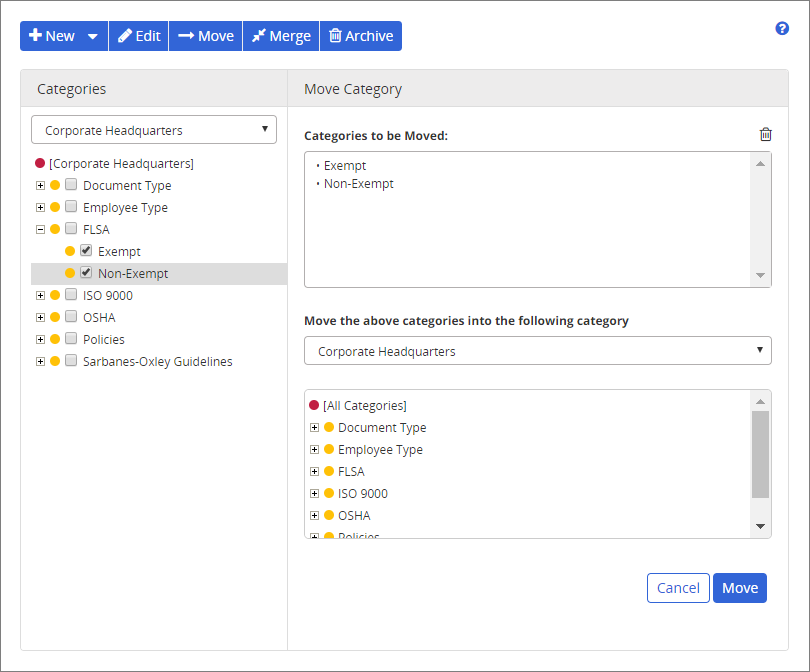Click the Merge toolbar button
Viewport: 810px width, 672px height.
point(280,36)
